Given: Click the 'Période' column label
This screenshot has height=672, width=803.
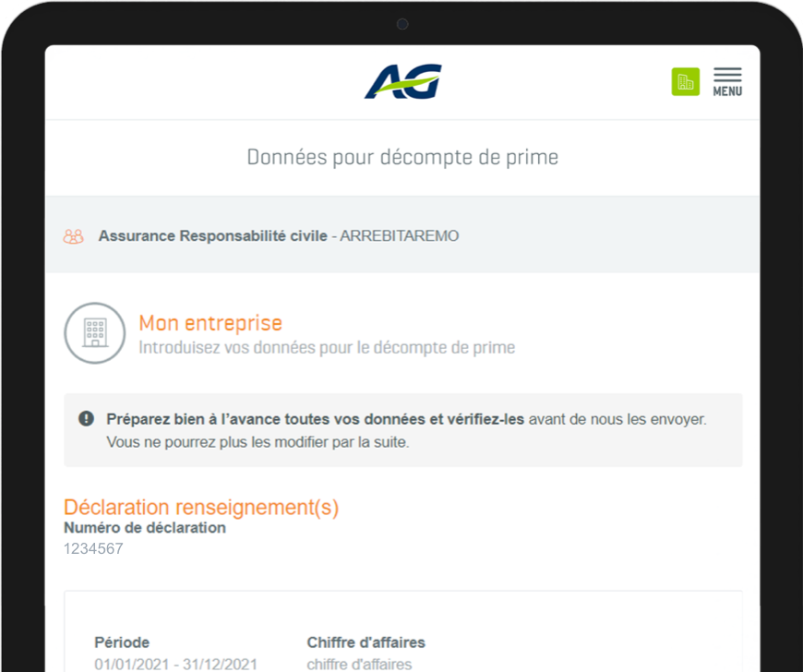Looking at the screenshot, I should (122, 642).
